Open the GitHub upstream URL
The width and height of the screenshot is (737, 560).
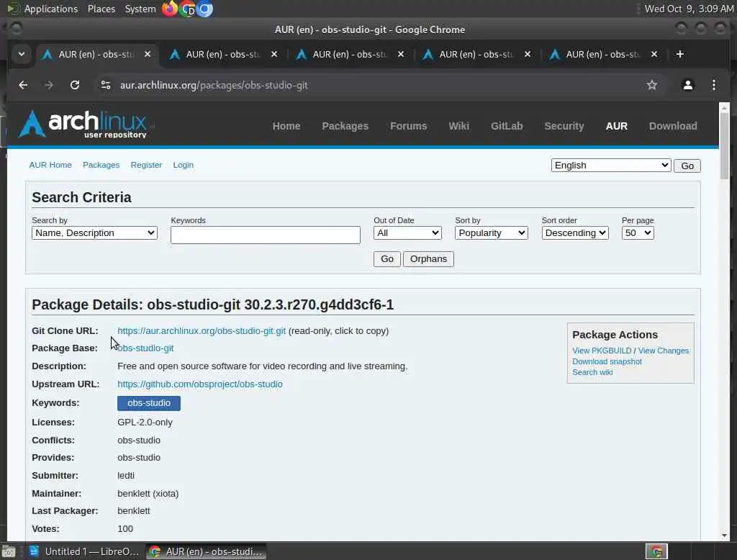[200, 384]
